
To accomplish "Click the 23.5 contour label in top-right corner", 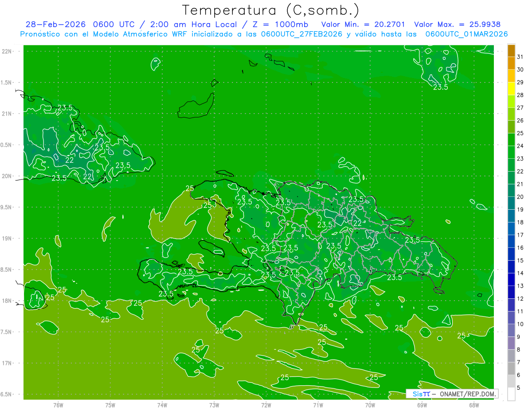I will point(440,87).
